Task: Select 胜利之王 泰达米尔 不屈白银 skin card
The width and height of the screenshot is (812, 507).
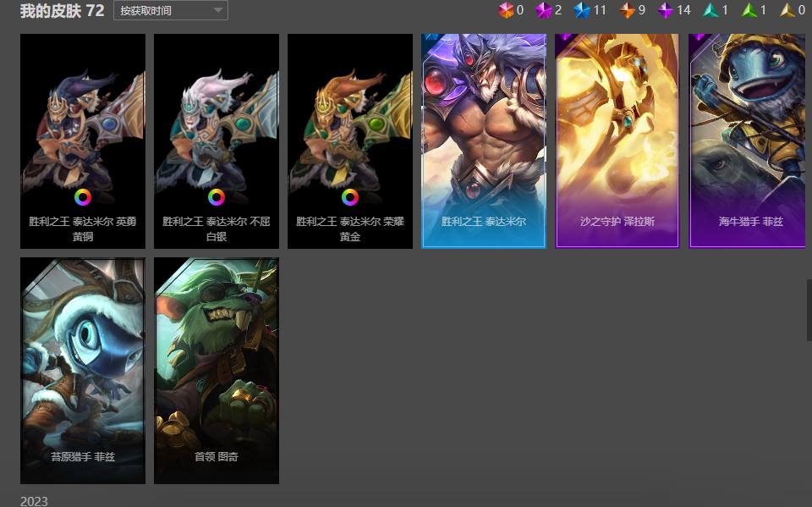Action: [x=217, y=141]
